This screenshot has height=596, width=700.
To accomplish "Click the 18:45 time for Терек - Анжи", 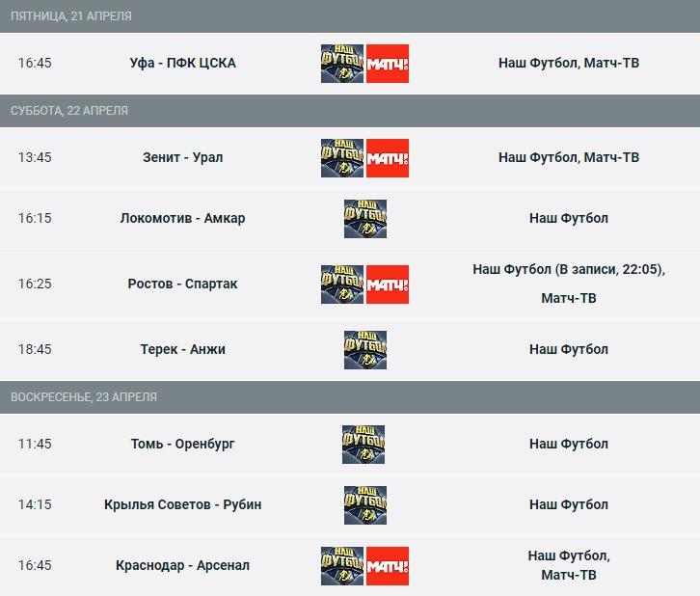I will (x=35, y=349).
